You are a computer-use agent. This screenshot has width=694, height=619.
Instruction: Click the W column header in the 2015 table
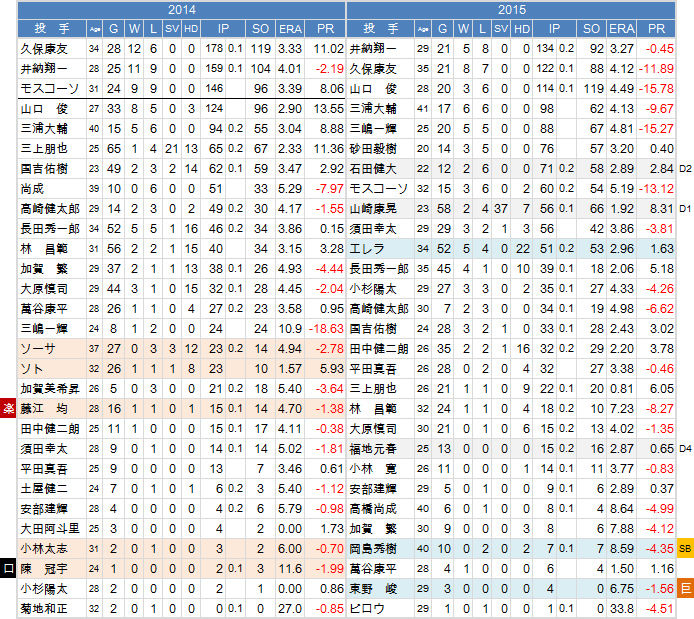point(463,29)
